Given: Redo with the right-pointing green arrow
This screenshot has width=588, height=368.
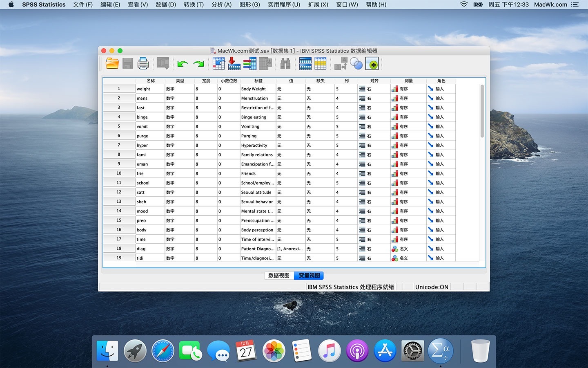Looking at the screenshot, I should (x=198, y=64).
